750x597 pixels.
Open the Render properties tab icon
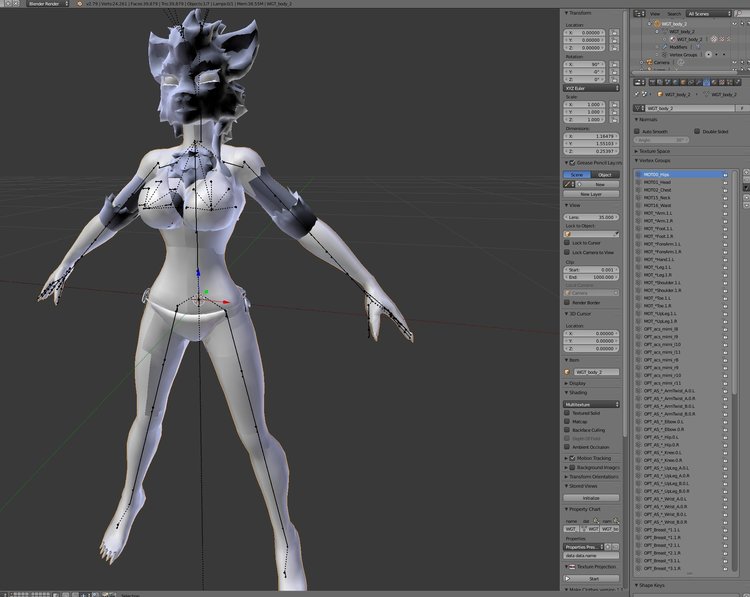tap(652, 82)
